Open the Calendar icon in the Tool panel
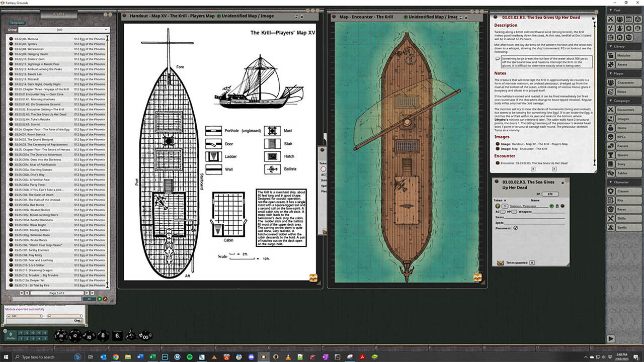The width and height of the screenshot is (644, 362). (x=629, y=19)
